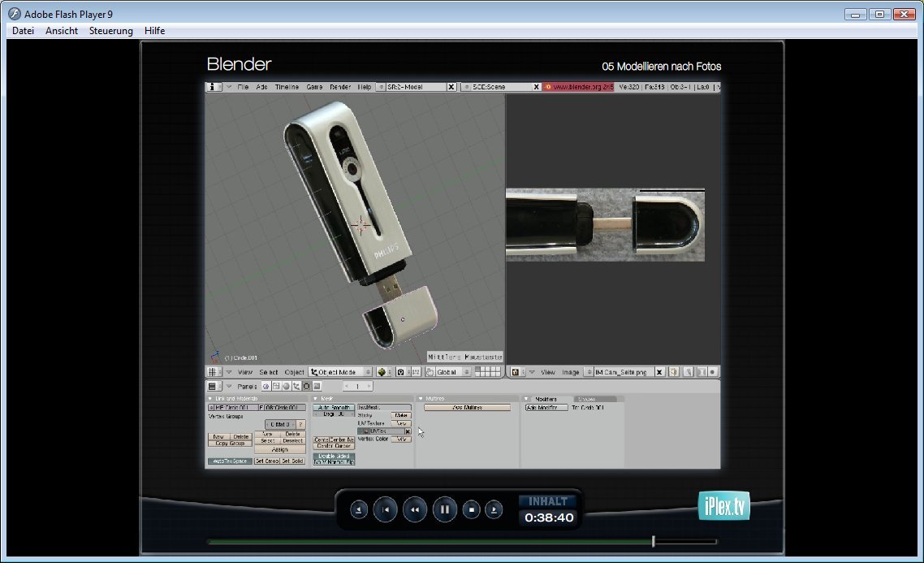Open Blender's File menu
Image resolution: width=924 pixels, height=563 pixels.
click(243, 87)
